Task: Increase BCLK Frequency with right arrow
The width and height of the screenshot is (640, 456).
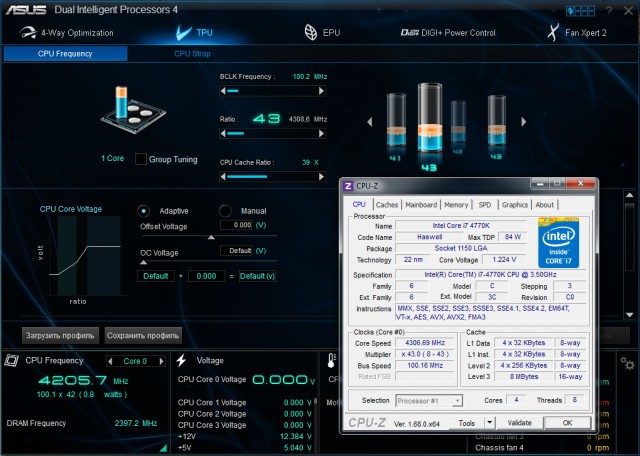Action: click(x=322, y=91)
